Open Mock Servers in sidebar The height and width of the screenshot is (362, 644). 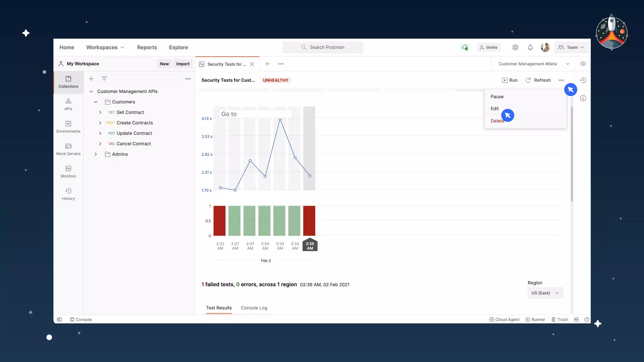[x=68, y=149]
